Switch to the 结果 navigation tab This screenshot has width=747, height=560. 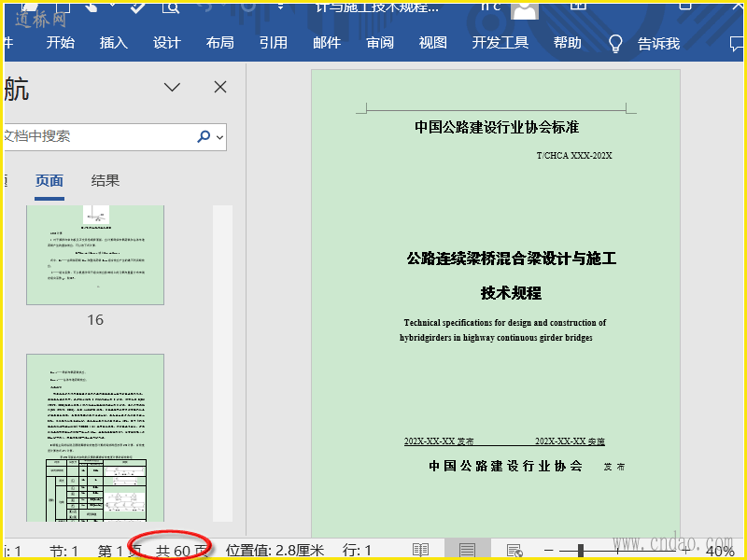[106, 181]
